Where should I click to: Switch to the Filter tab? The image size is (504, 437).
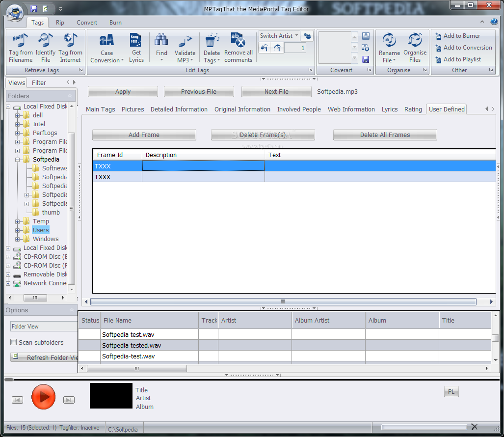39,82
